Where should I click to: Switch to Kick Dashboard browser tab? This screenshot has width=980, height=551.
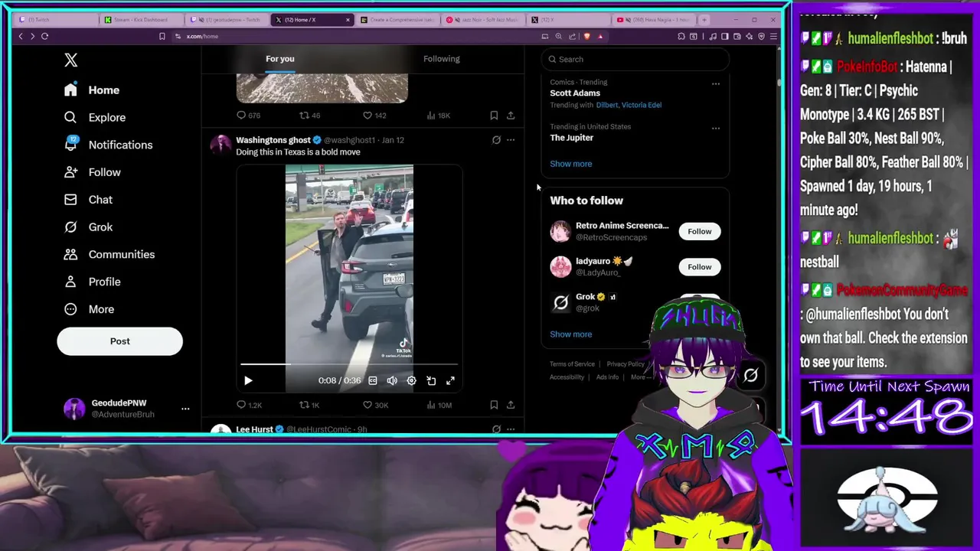pyautogui.click(x=141, y=20)
